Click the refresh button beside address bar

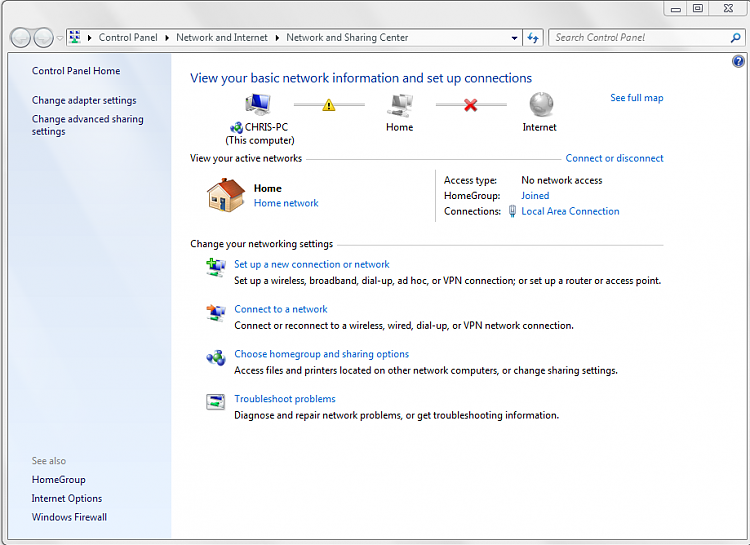pos(533,38)
